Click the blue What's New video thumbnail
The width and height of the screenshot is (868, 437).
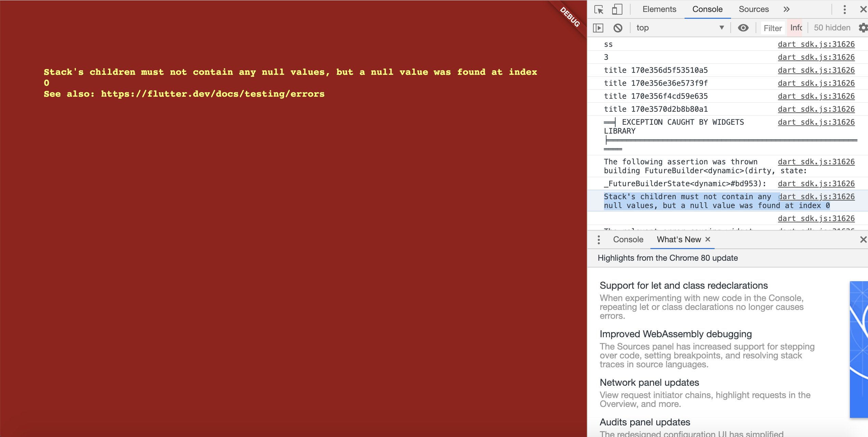pos(859,349)
